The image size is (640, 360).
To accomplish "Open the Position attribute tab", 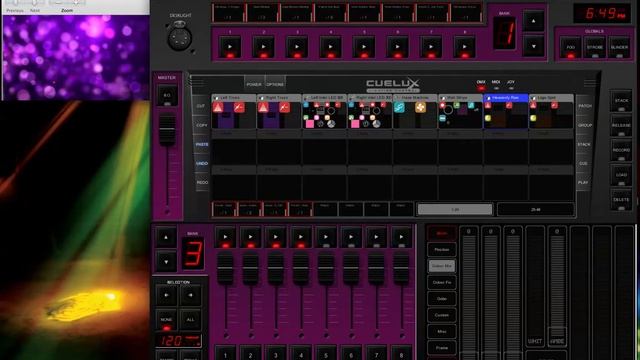I will [x=442, y=249].
